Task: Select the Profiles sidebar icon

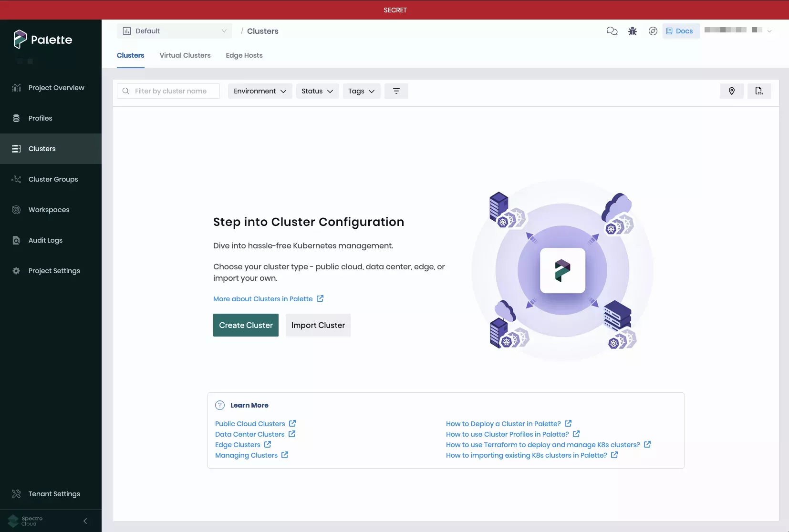Action: tap(17, 118)
